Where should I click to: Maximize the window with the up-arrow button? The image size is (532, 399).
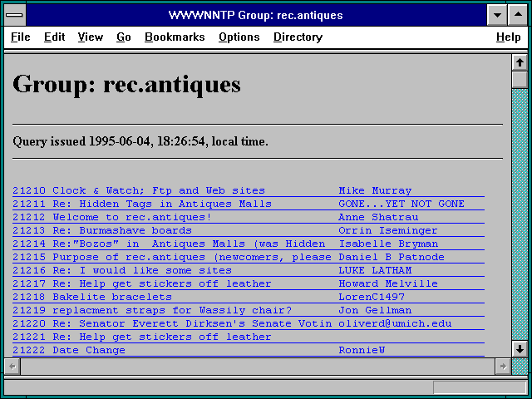[x=518, y=15]
